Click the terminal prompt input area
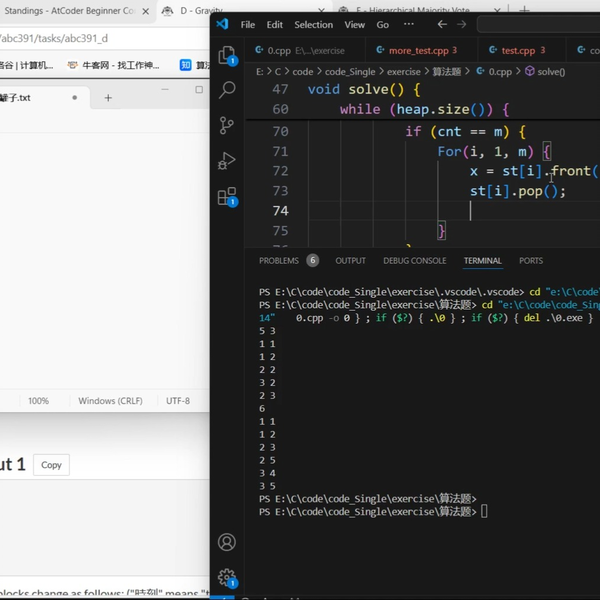 coord(485,511)
